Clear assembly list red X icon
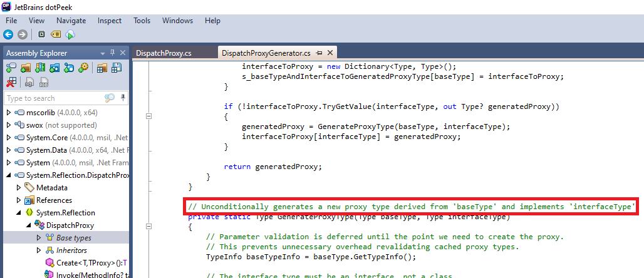This screenshot has height=278, width=644. click(11, 83)
